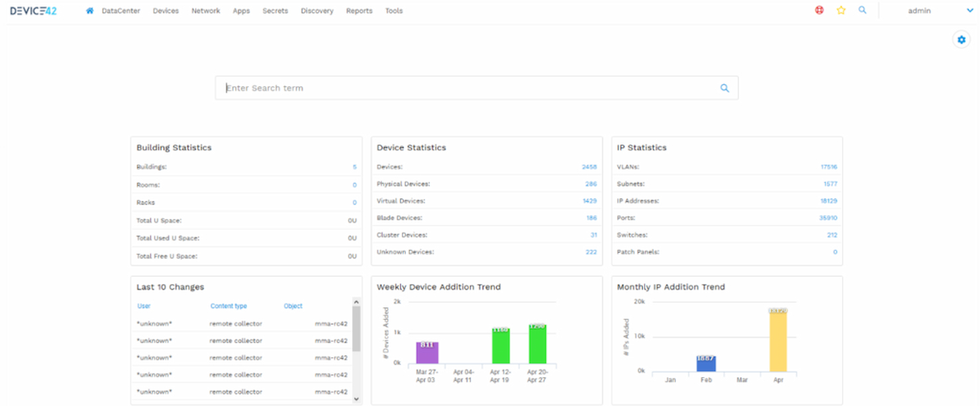This screenshot has height=406, width=980.
Task: Open the Tools menu
Action: pos(394,11)
